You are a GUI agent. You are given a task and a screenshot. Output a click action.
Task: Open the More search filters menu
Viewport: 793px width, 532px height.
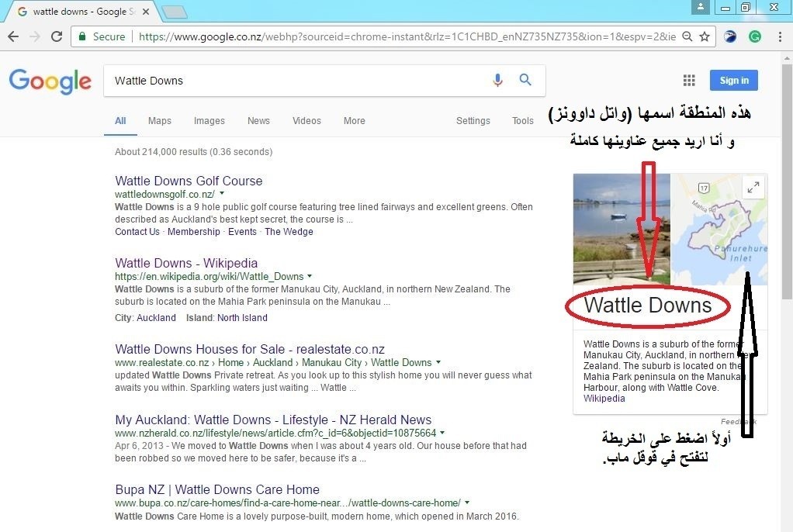(x=354, y=121)
